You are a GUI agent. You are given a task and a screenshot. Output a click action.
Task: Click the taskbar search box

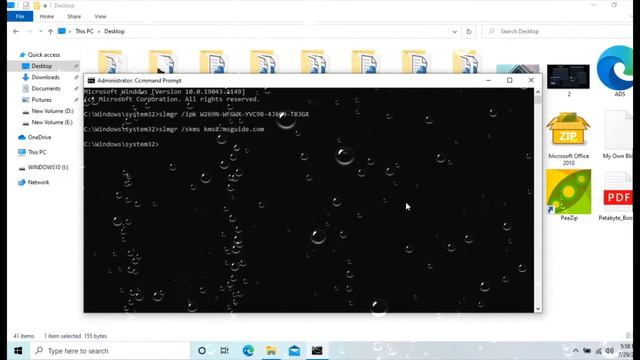[x=109, y=351]
